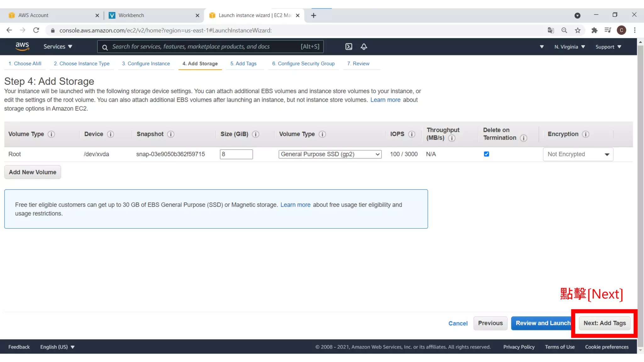Open General Purpose SSD volume type dropdown
The width and height of the screenshot is (644, 362).
tap(330, 154)
